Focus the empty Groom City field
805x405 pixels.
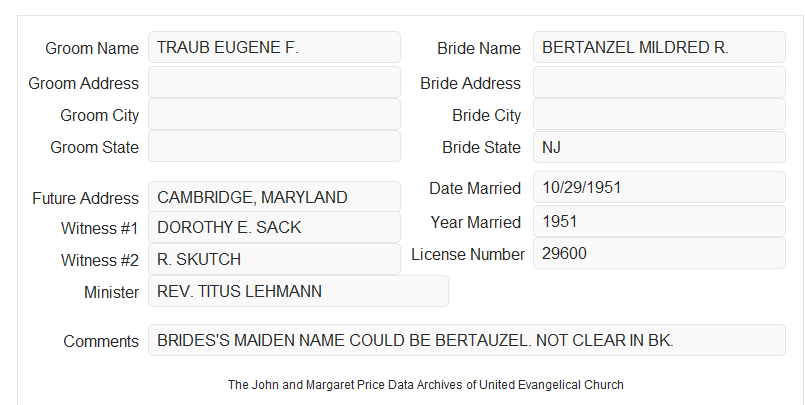[x=274, y=114]
